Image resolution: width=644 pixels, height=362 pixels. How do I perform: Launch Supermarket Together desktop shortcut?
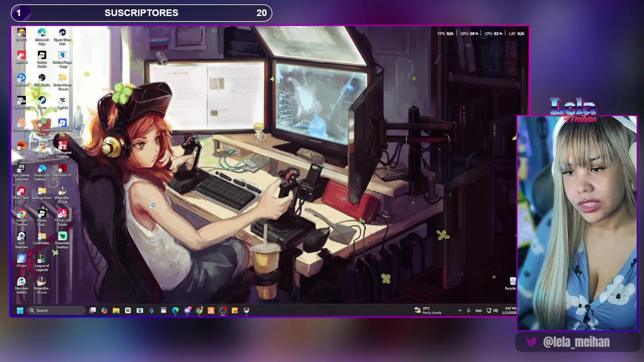click(x=62, y=149)
